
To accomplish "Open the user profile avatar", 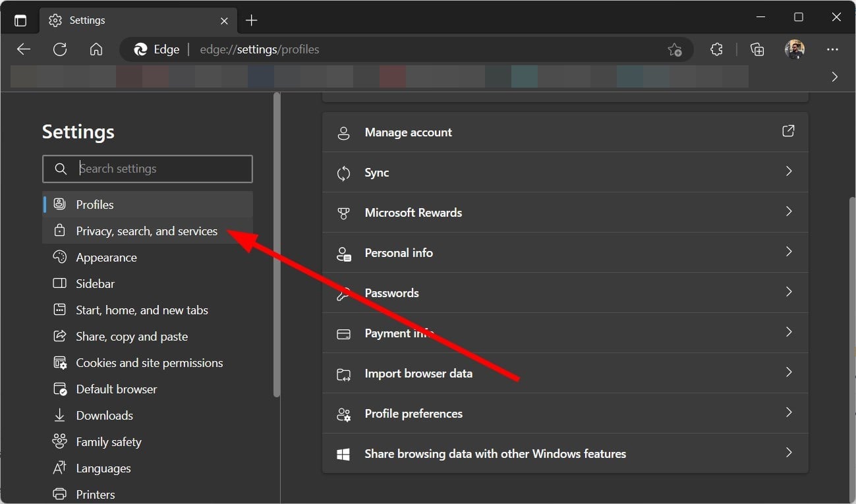I will pyautogui.click(x=795, y=49).
